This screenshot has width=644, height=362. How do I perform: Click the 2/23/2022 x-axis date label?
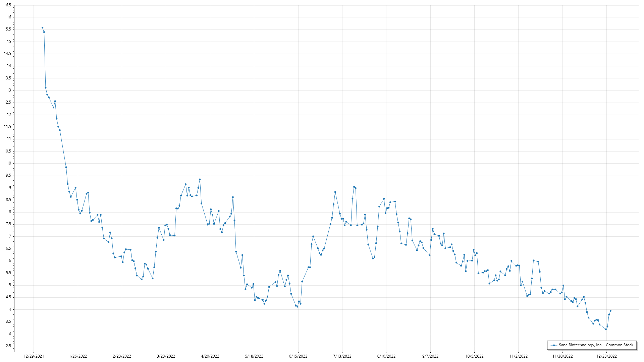[x=122, y=356]
